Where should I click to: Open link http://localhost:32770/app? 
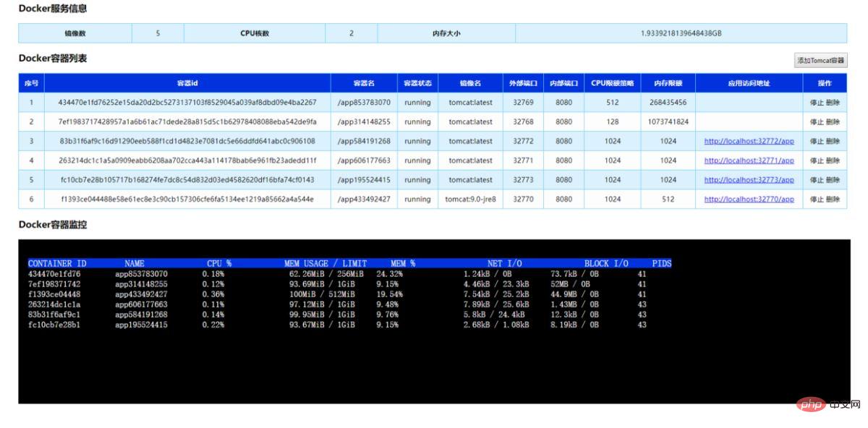[x=749, y=199]
